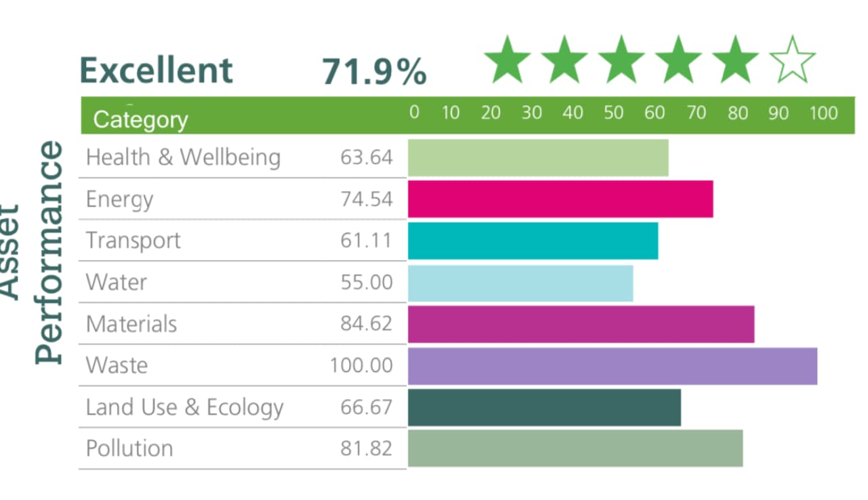This screenshot has height=500, width=868.
Task: Click the sage green Pollution bar
Action: tap(575, 449)
